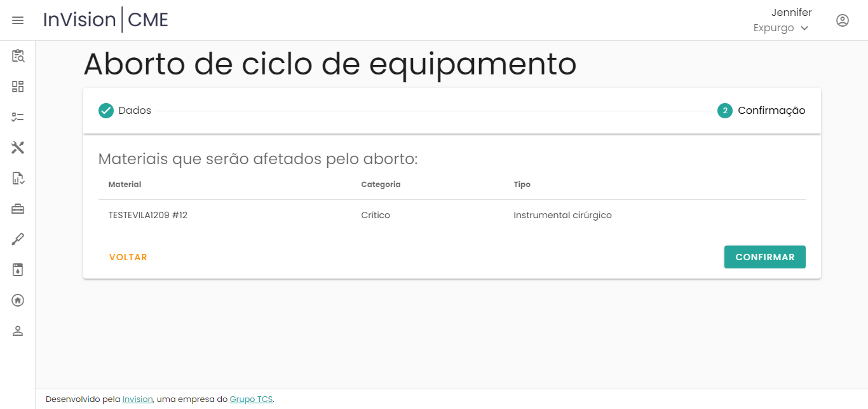
Task: Go to the home icon in sidebar
Action: 18,300
